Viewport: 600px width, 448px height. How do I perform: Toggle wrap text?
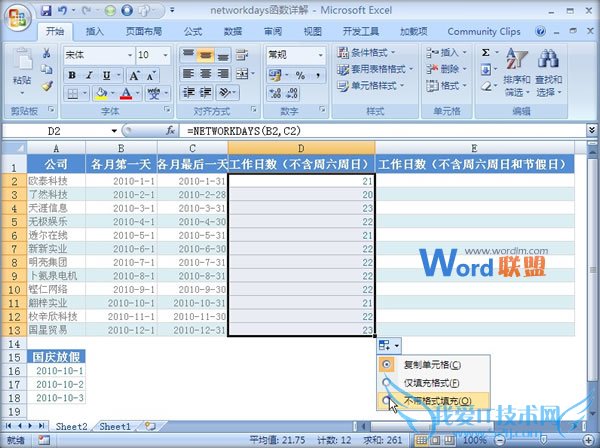[242, 55]
